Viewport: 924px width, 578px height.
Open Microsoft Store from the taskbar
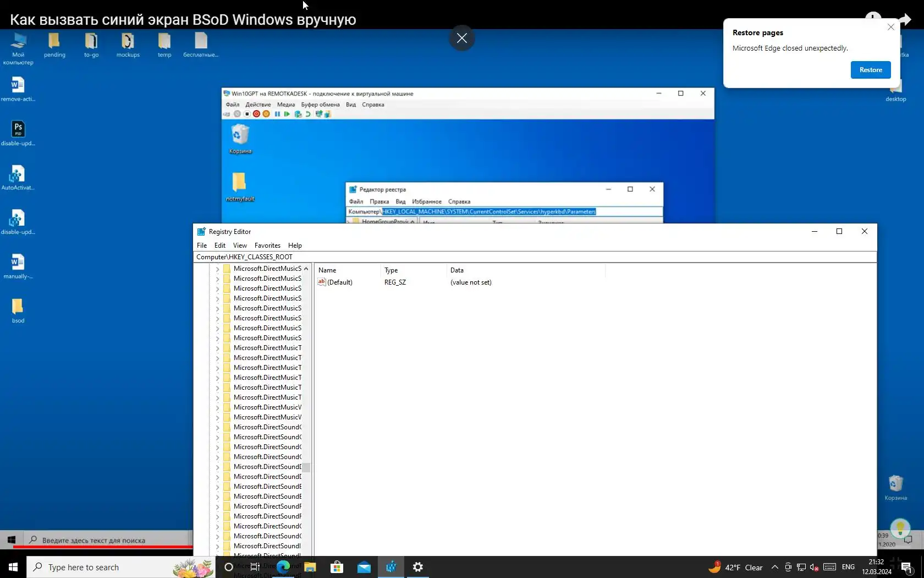(x=337, y=567)
